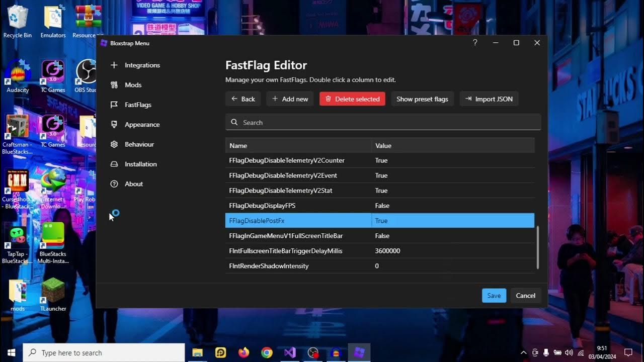Select FFlagDebugDisableTelemetryV2Stat row name
The width and height of the screenshot is (644, 362).
(x=281, y=191)
